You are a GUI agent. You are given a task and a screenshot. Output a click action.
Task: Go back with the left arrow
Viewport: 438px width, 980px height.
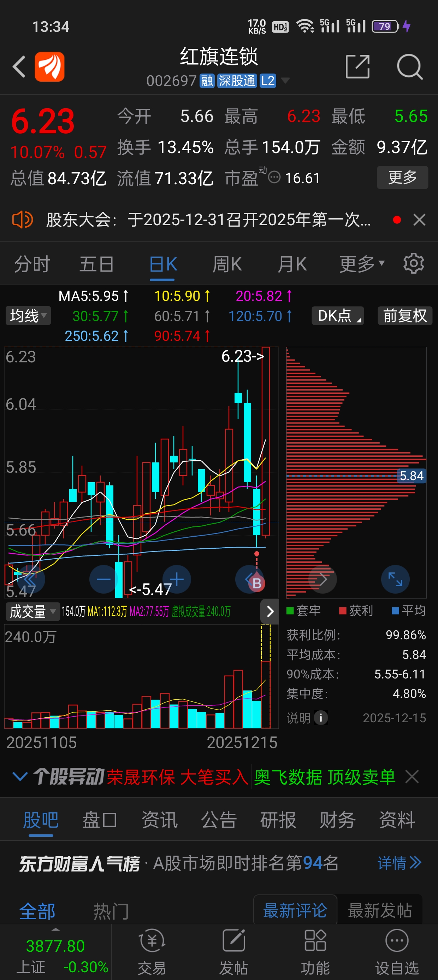pos(19,67)
